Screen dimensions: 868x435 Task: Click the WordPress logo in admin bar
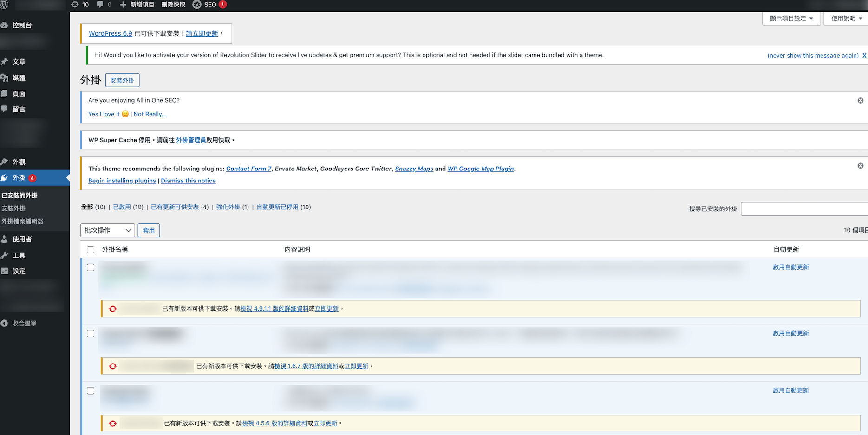point(4,5)
